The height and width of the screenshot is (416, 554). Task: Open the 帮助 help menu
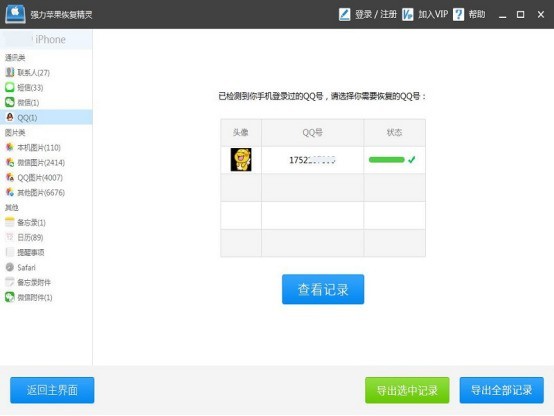pyautogui.click(x=469, y=14)
